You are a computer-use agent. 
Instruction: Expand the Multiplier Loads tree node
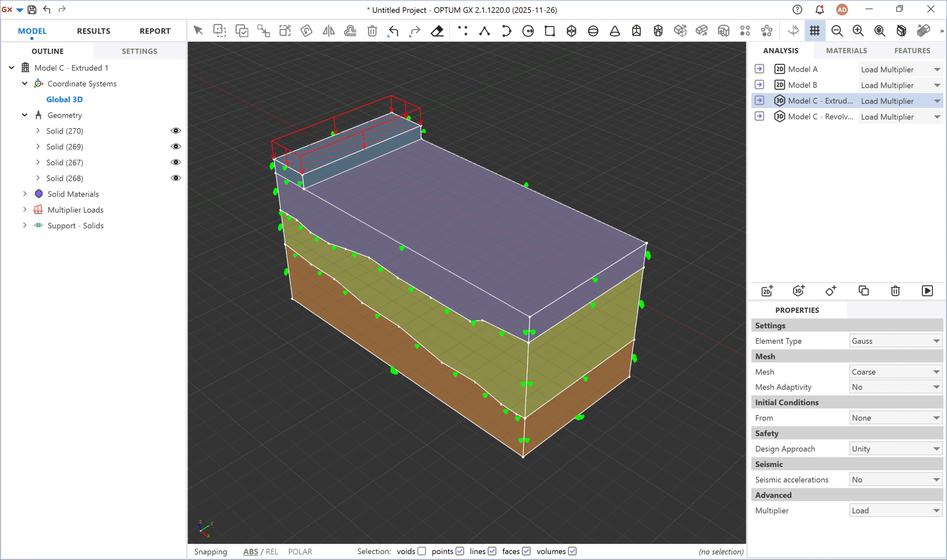pyautogui.click(x=25, y=210)
